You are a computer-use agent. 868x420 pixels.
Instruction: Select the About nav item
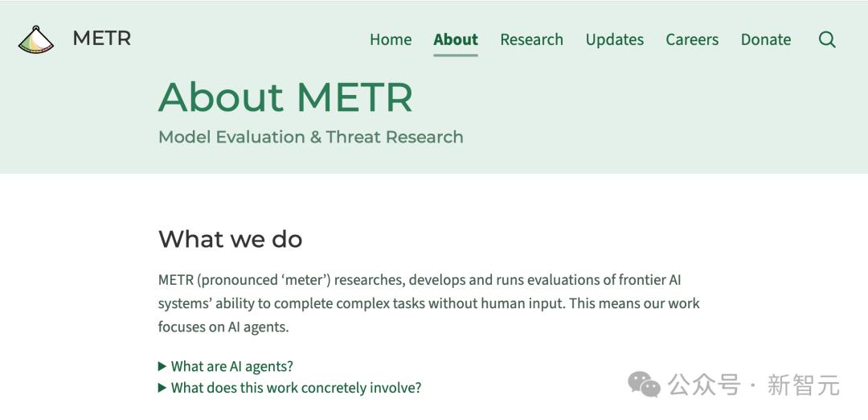456,40
